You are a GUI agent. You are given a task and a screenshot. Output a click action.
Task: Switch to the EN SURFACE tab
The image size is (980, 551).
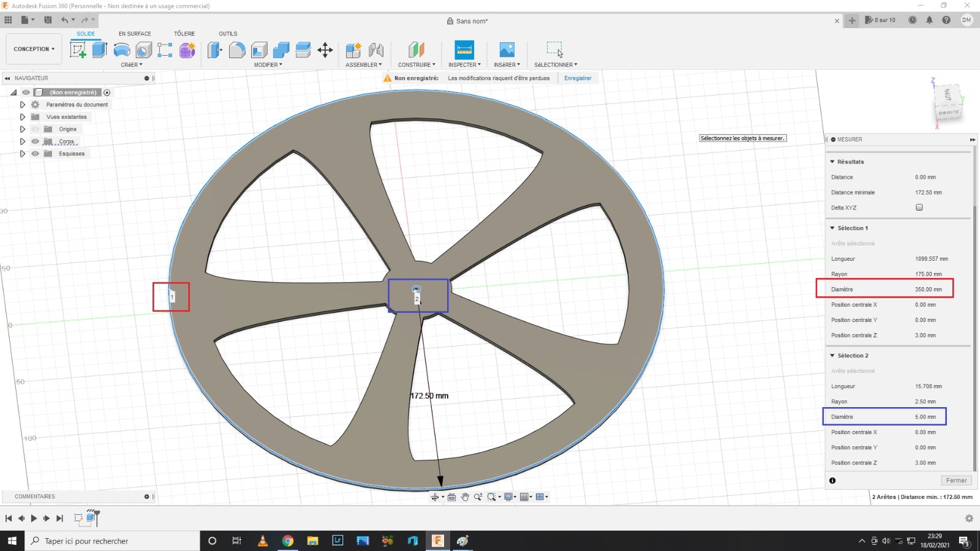tap(135, 34)
